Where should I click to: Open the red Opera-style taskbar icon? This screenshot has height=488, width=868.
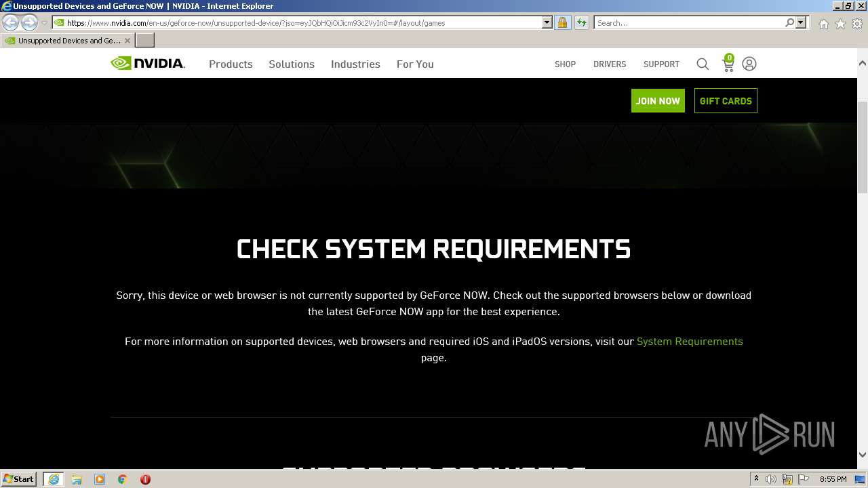tap(145, 479)
